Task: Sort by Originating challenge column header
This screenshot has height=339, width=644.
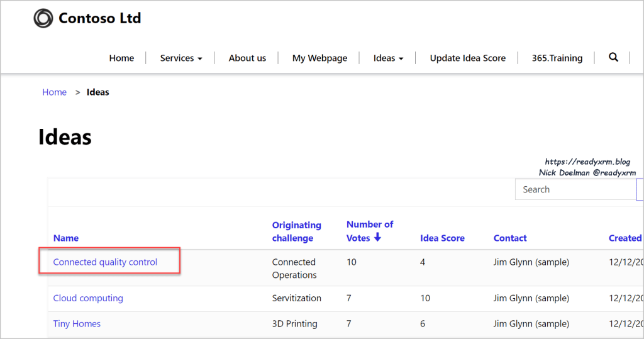Action: [296, 231]
